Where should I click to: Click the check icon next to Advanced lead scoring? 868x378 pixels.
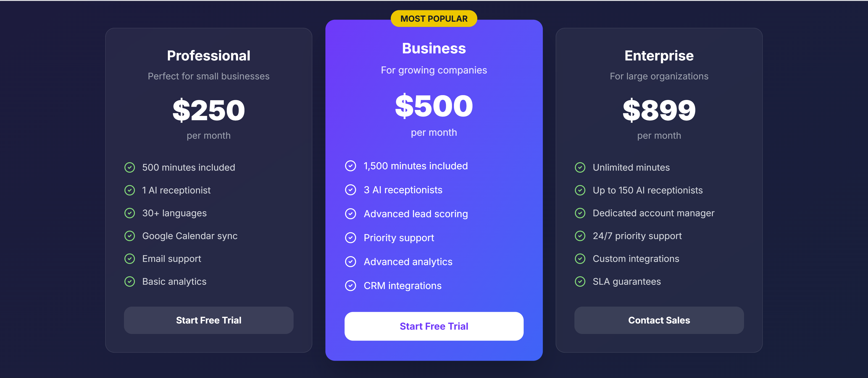[x=351, y=214]
